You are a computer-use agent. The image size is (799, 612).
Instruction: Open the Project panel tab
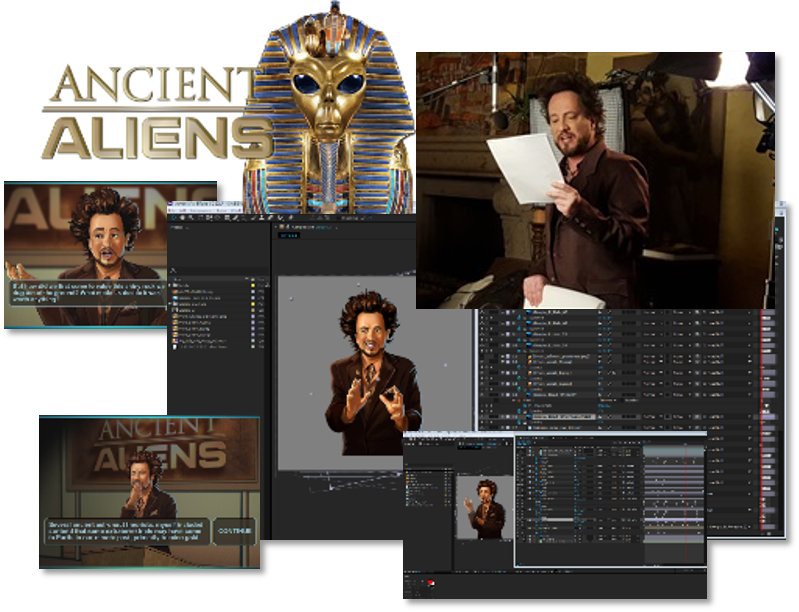pos(177,227)
